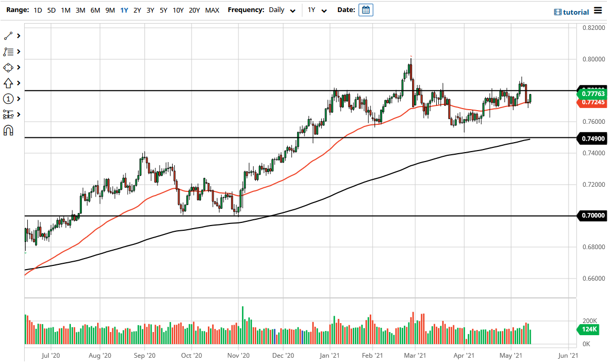Select the trend line drawing tool
This screenshot has width=609, height=364.
tap(8, 36)
